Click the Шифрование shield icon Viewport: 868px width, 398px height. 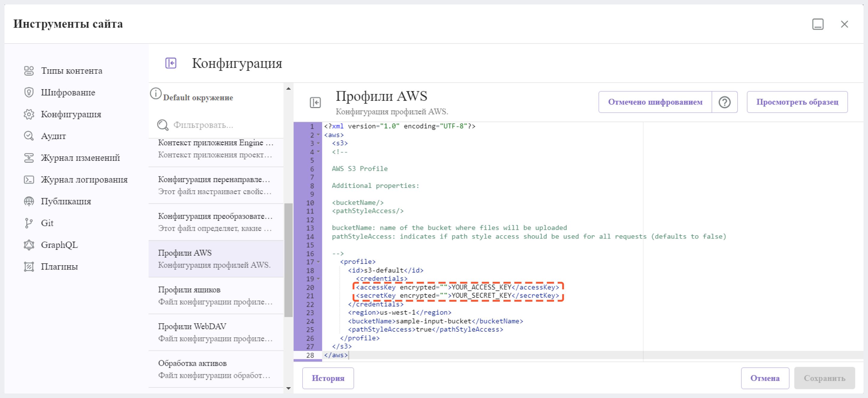coord(29,92)
